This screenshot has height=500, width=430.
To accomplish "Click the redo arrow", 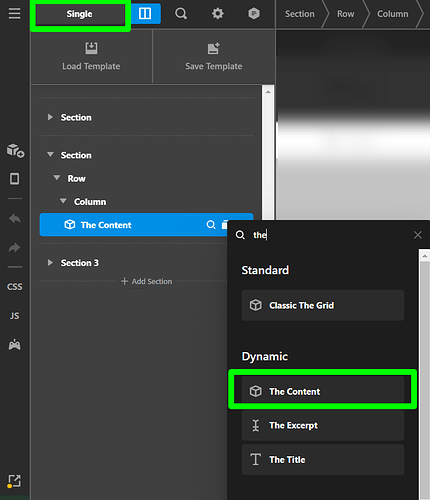I will 14,247.
